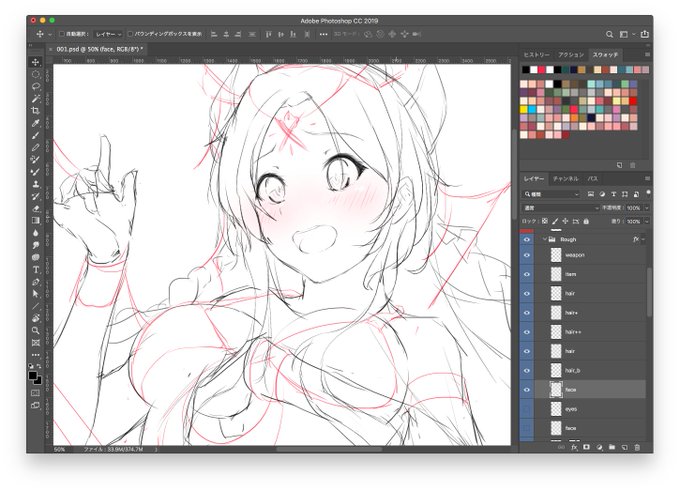
Task: Open the Layers panel options menu
Action: (647, 178)
